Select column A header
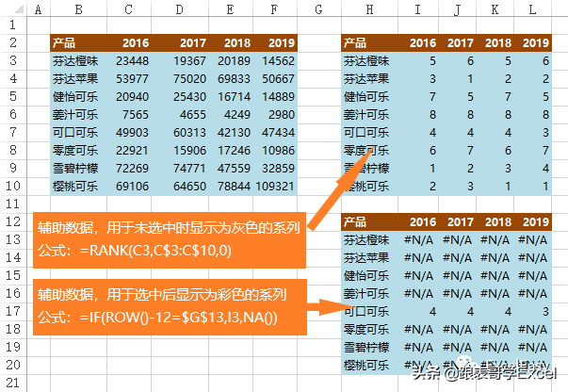The width and height of the screenshot is (568, 392). click(x=39, y=8)
